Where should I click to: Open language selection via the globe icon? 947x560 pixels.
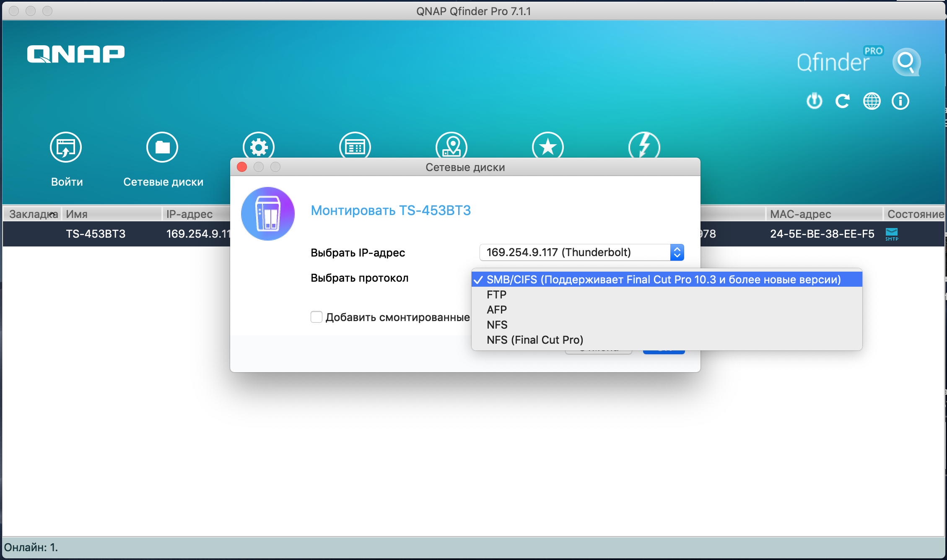tap(872, 101)
